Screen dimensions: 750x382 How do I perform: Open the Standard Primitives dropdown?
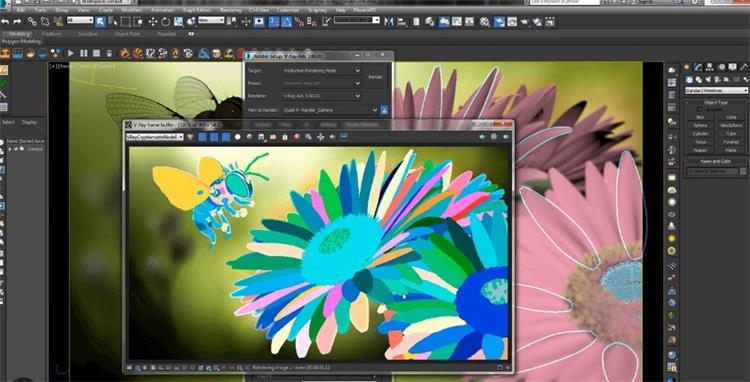[x=716, y=90]
